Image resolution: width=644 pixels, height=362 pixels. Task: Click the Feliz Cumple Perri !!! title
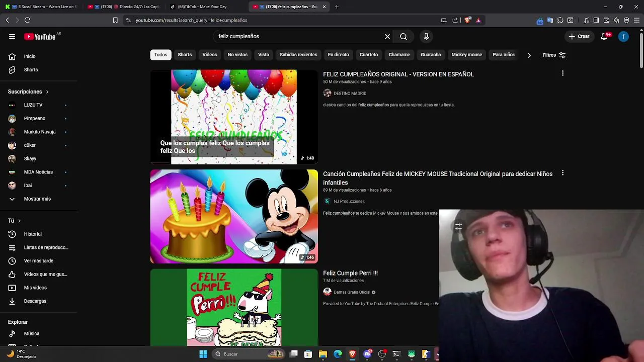pos(350,273)
